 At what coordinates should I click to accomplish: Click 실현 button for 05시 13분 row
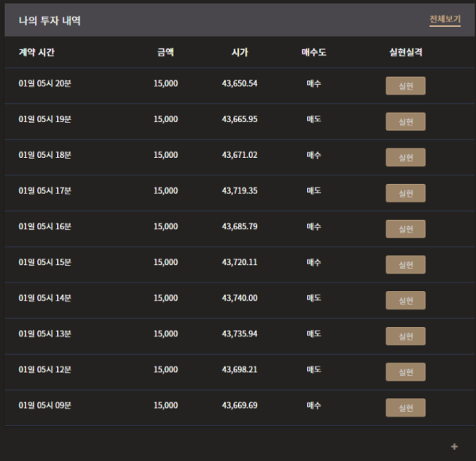tap(405, 336)
